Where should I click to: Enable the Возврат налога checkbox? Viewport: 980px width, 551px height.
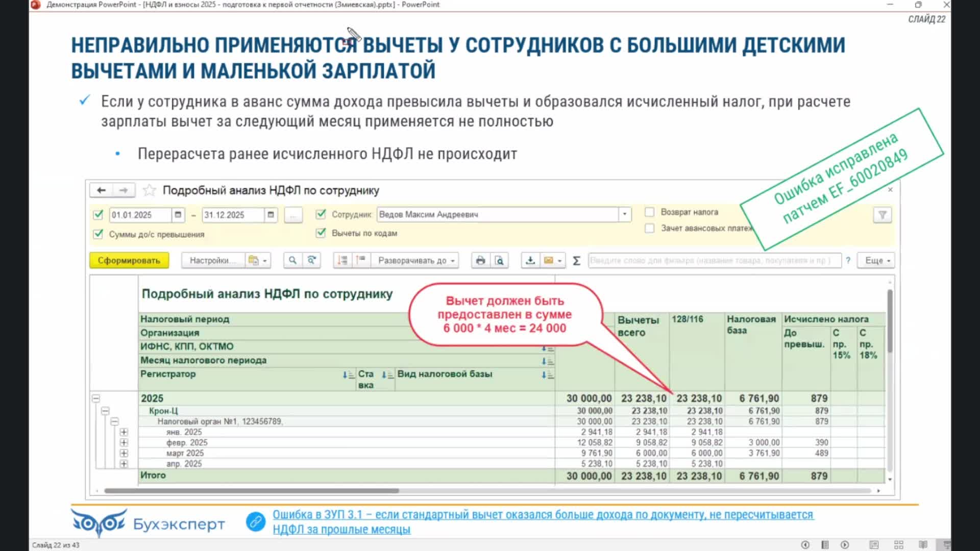pos(650,212)
